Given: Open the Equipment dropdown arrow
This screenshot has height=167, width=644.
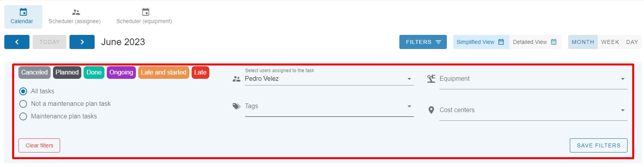Looking at the screenshot, I should coord(622,79).
